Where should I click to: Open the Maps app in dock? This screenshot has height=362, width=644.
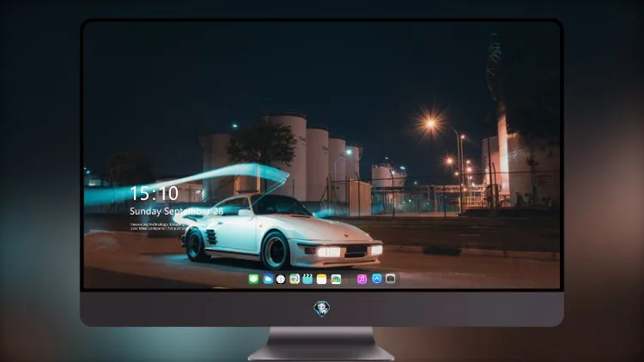coord(295,280)
